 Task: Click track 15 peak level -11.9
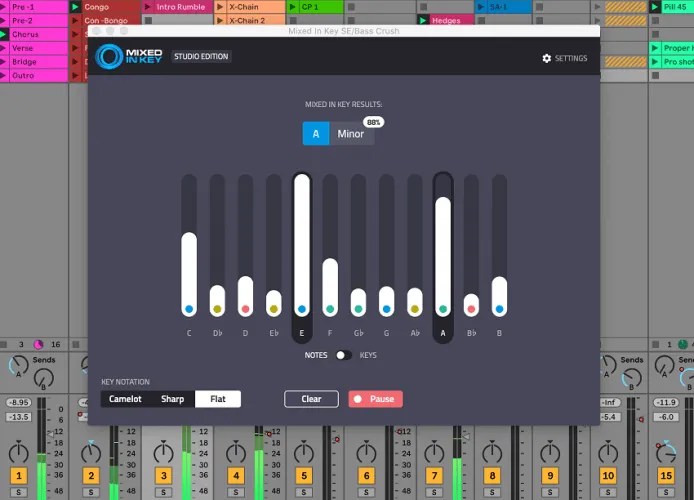point(666,402)
